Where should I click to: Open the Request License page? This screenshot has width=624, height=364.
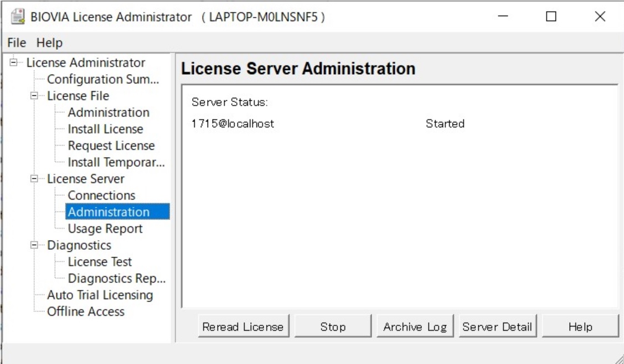111,145
